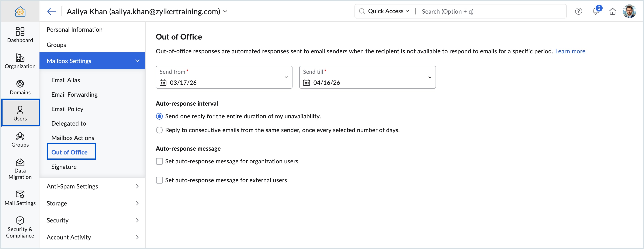Enable auto-response message for external users
Image resolution: width=644 pixels, height=249 pixels.
(159, 180)
